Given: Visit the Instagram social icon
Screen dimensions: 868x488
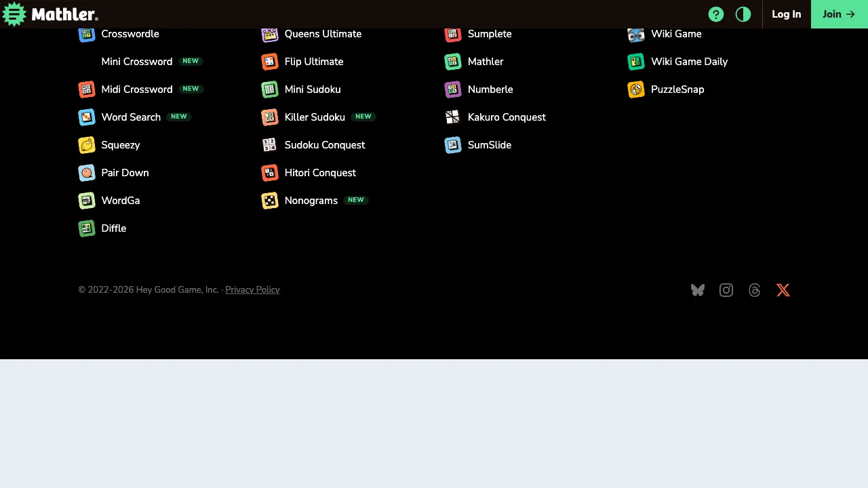Looking at the screenshot, I should click(726, 290).
